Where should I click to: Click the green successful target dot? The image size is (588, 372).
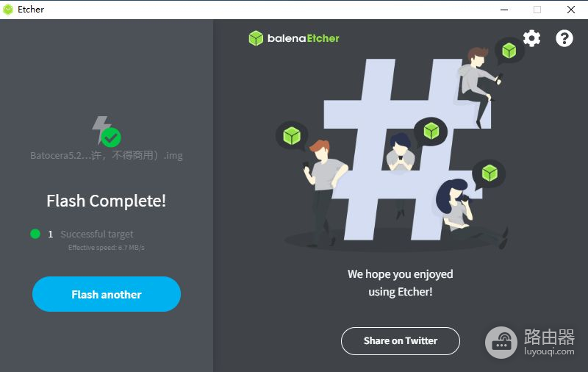pos(35,234)
